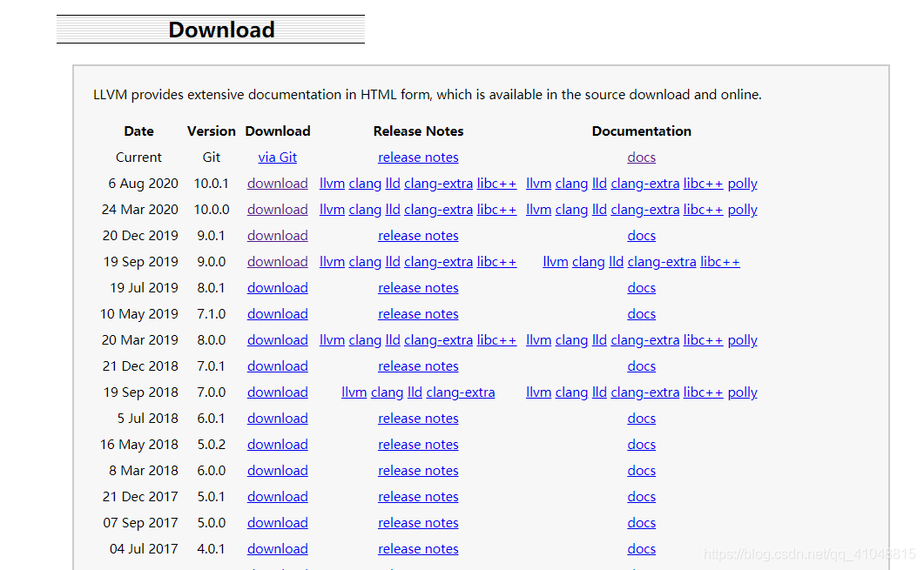
Task: Download LLVM version 9.0.1
Action: tap(277, 236)
